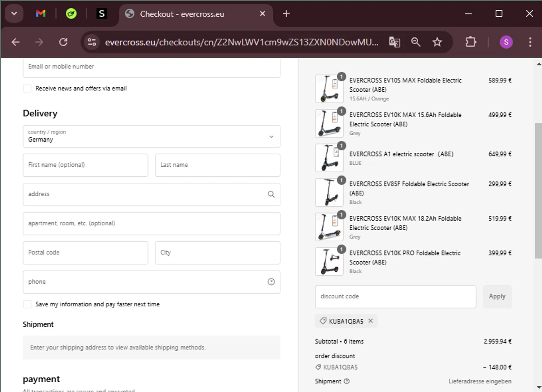Click the page vertical scrollbar thumb

click(538, 191)
